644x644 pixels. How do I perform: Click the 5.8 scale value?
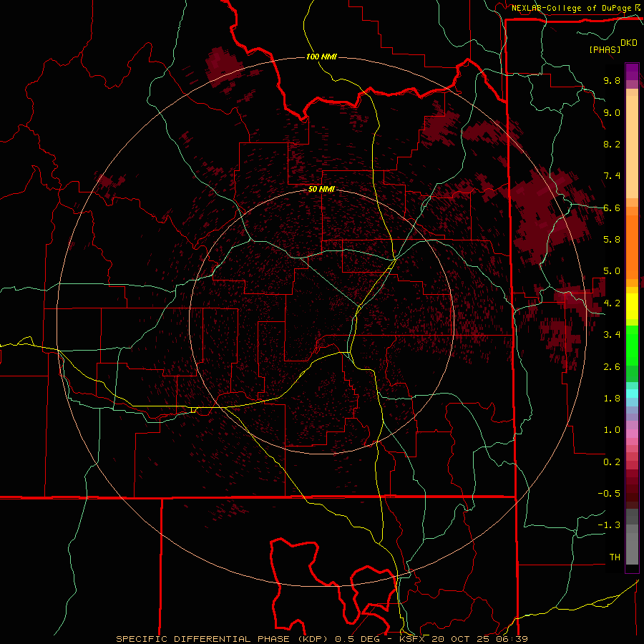tap(612, 240)
